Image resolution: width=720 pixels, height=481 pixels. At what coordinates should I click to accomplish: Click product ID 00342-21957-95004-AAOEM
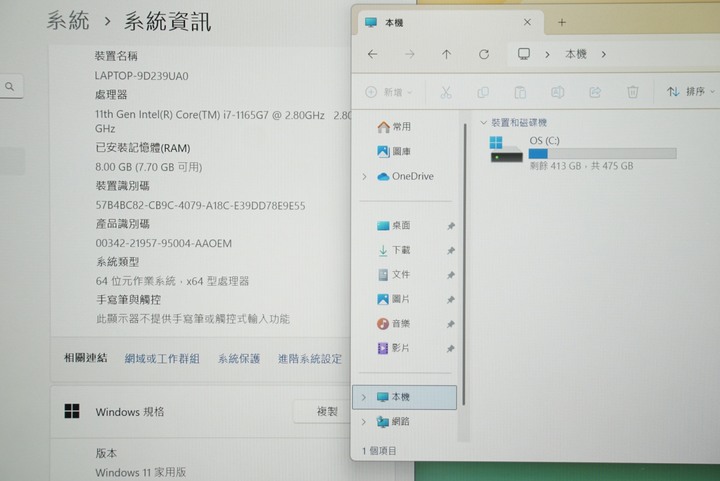[x=163, y=243]
